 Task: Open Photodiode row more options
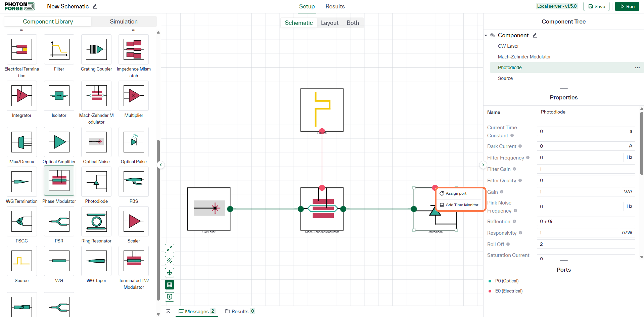pos(637,67)
